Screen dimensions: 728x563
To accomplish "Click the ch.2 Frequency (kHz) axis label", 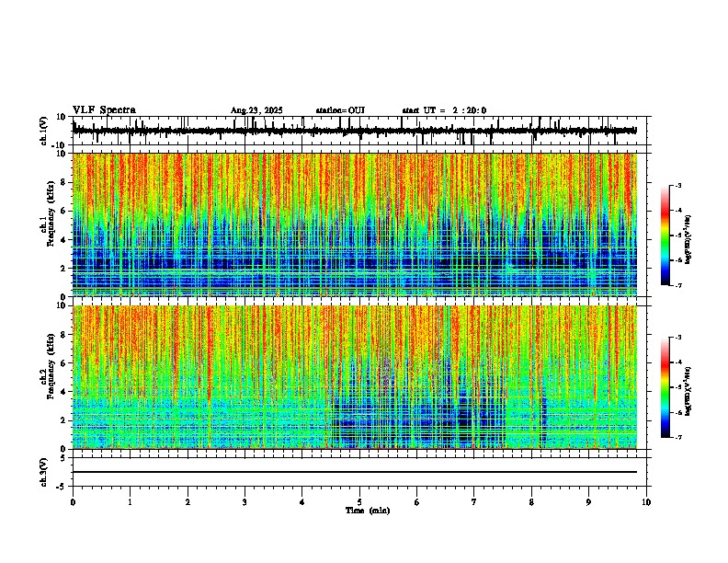I will coord(48,366).
